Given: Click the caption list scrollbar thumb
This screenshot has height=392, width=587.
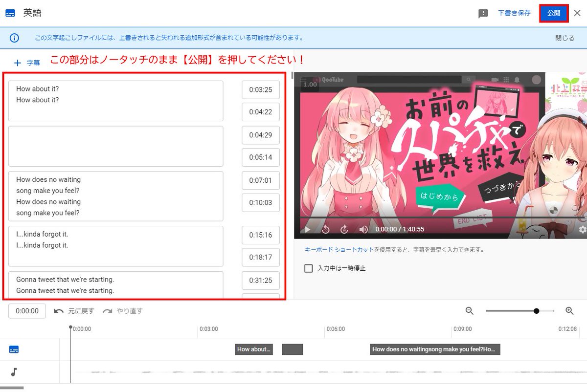Looking at the screenshot, I should (292, 75).
